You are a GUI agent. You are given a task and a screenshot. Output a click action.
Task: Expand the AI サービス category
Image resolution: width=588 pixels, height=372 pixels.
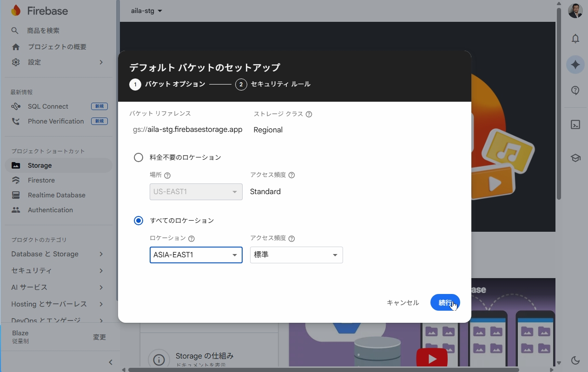point(58,287)
